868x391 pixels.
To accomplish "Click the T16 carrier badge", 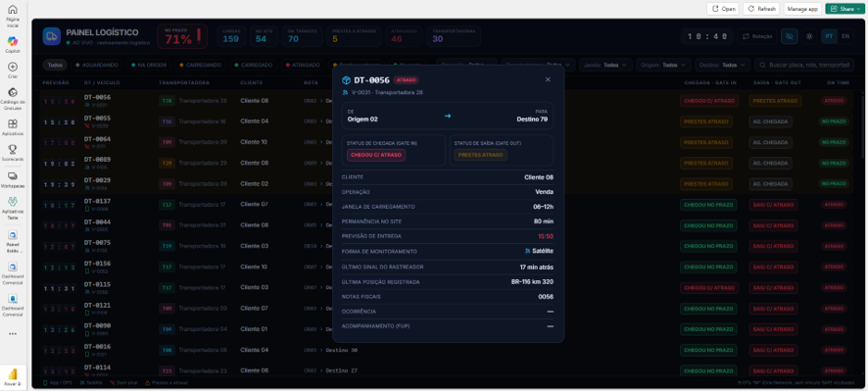I will click(x=167, y=122).
